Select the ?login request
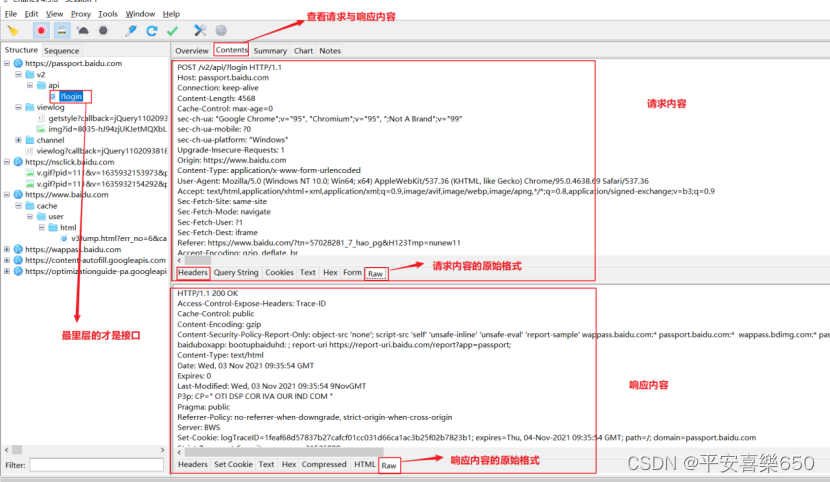This screenshot has width=830, height=482. click(x=71, y=96)
